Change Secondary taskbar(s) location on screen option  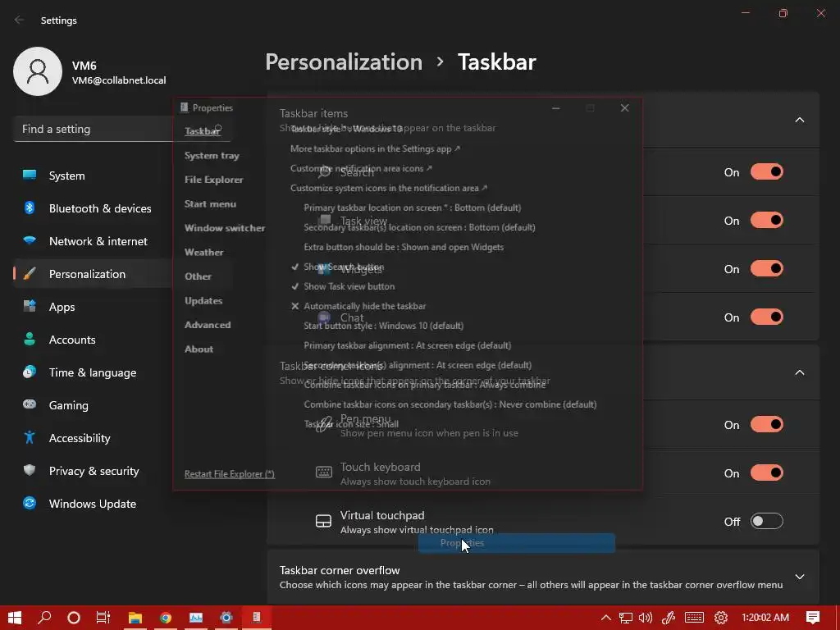[x=419, y=228]
